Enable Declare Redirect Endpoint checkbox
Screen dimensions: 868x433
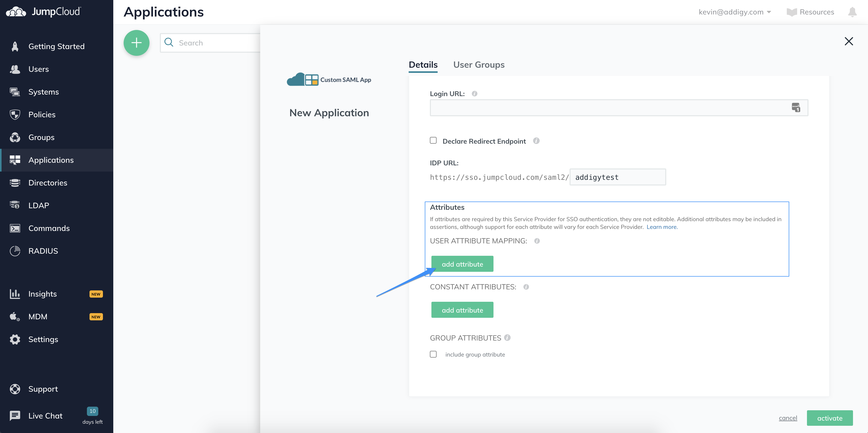pyautogui.click(x=433, y=140)
